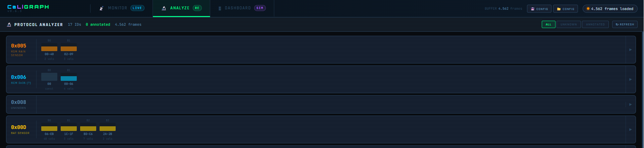Click the Protocol Analyzer microscope icon
The width and height of the screenshot is (644, 148).
[x=9, y=24]
